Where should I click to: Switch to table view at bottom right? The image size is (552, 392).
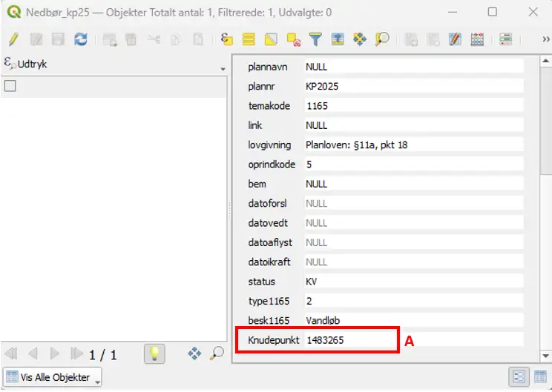tap(539, 376)
